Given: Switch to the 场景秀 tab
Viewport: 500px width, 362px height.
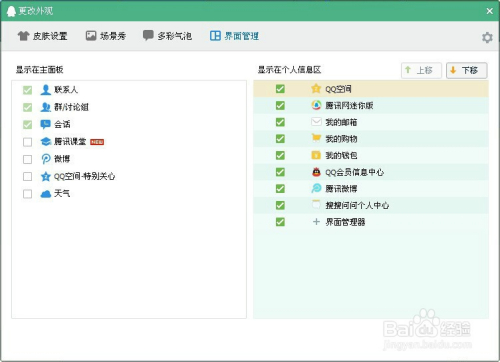Looking at the screenshot, I should click(106, 36).
